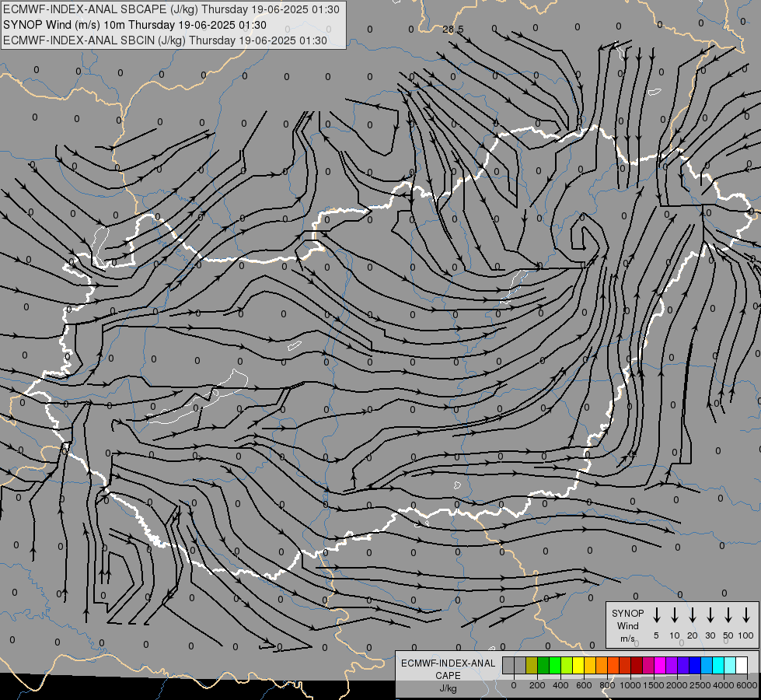The image size is (761, 700).
Task: Choose the pale cyan swatch right of 4000
Action: 731,665
